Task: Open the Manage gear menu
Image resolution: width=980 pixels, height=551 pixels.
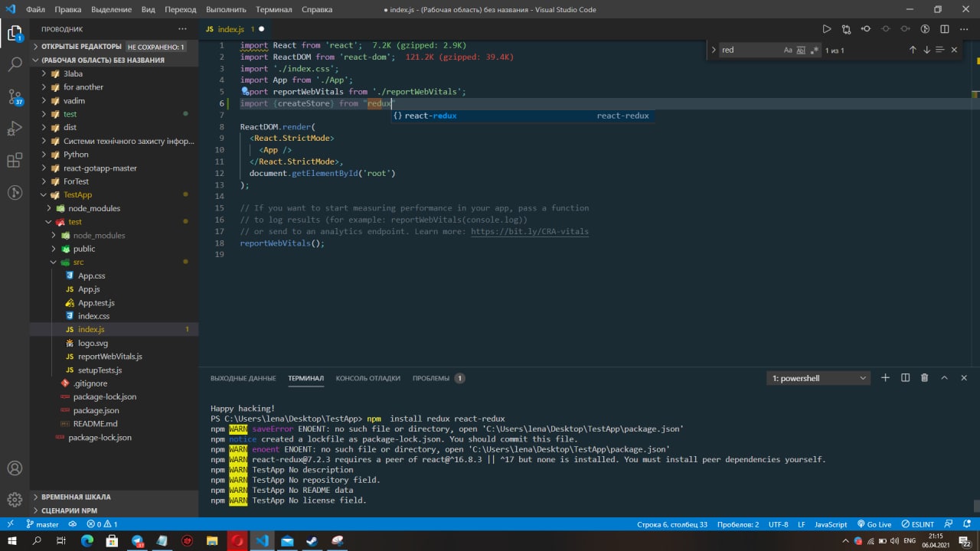Action: click(15, 500)
